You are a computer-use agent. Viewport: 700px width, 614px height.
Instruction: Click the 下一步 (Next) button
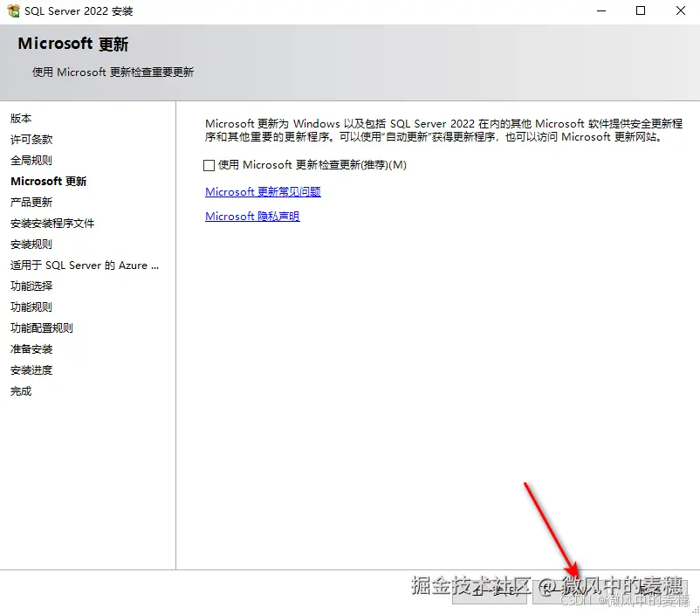tap(569, 590)
